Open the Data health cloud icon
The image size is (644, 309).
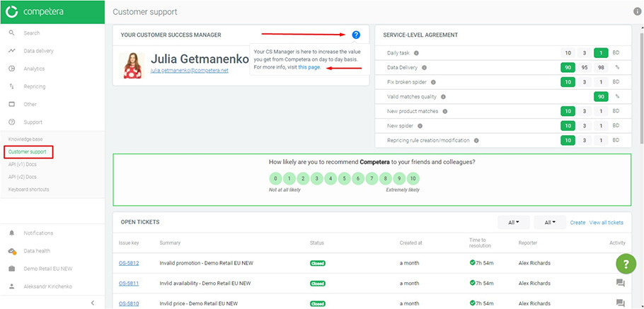pos(12,251)
